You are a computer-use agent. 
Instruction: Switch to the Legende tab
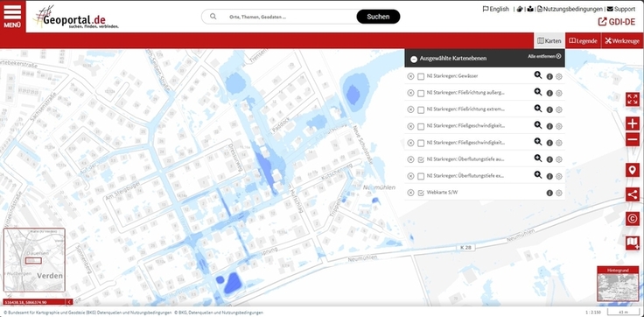(584, 40)
